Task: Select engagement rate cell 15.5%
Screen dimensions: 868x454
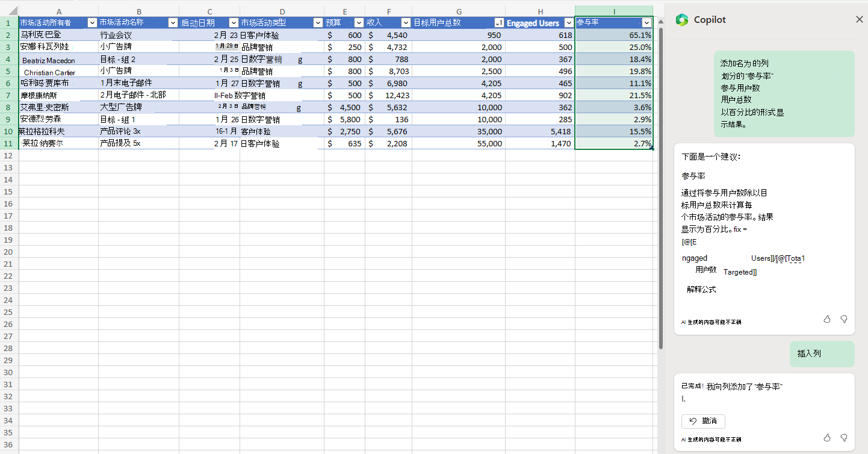Action: pyautogui.click(x=614, y=131)
